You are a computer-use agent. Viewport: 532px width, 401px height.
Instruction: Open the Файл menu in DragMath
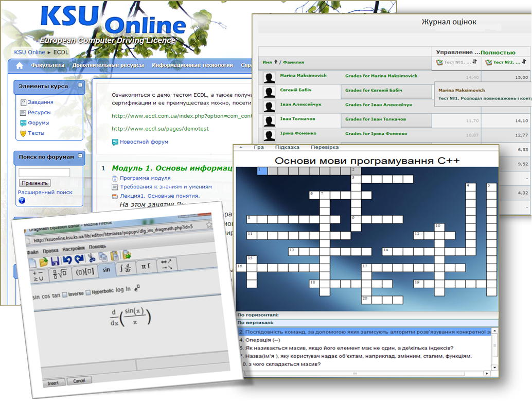pyautogui.click(x=32, y=252)
